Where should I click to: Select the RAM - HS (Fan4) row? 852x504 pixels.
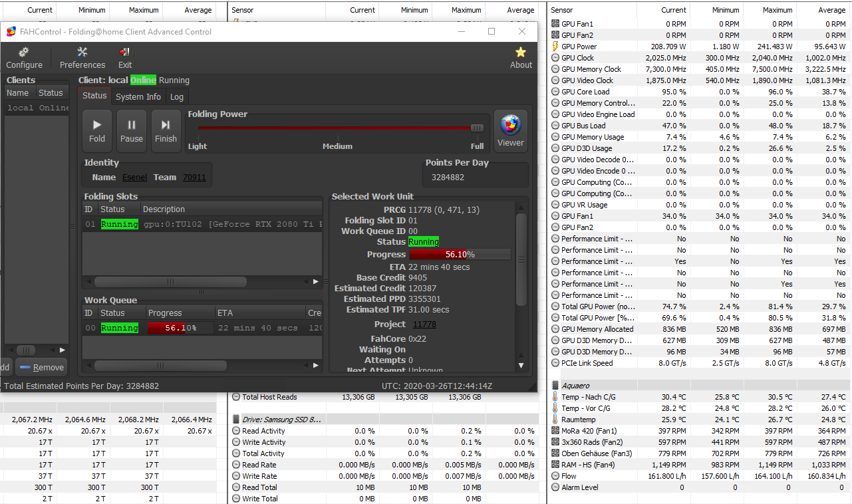click(700, 465)
